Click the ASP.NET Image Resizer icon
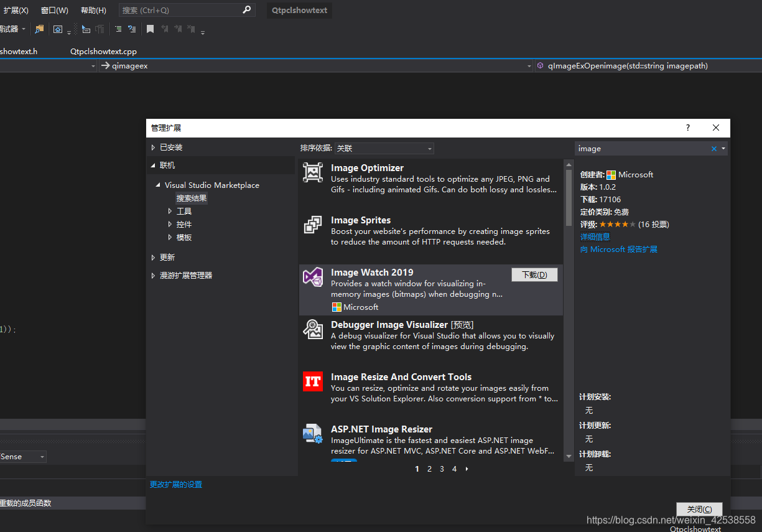The image size is (762, 532). (313, 434)
